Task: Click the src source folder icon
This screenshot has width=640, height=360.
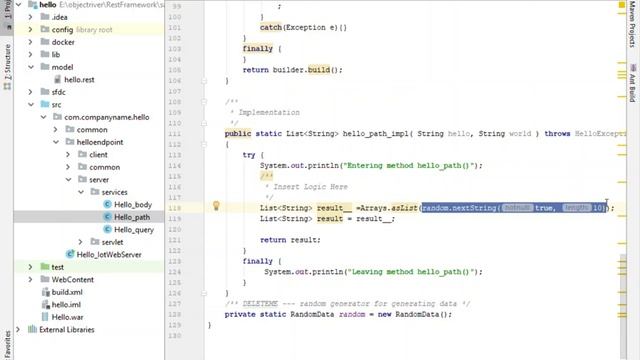Action: click(45, 104)
